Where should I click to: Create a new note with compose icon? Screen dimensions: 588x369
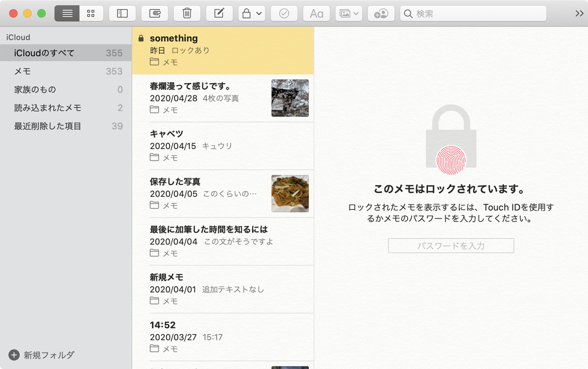coord(220,13)
